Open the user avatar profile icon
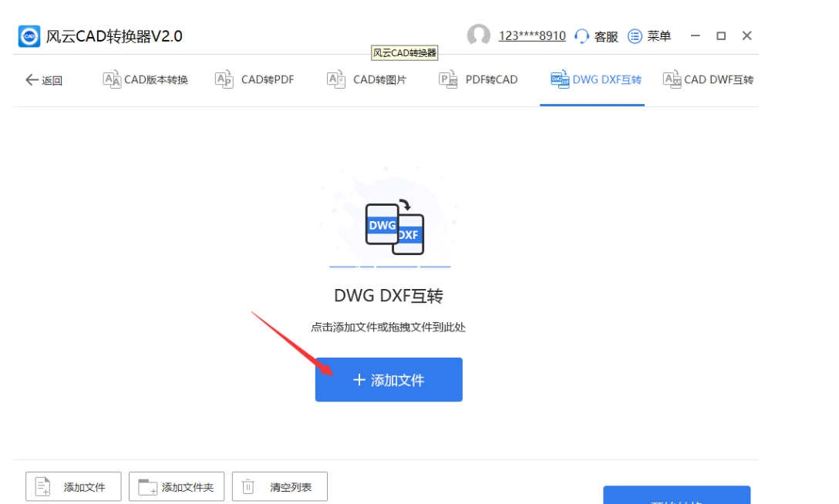 coord(478,35)
